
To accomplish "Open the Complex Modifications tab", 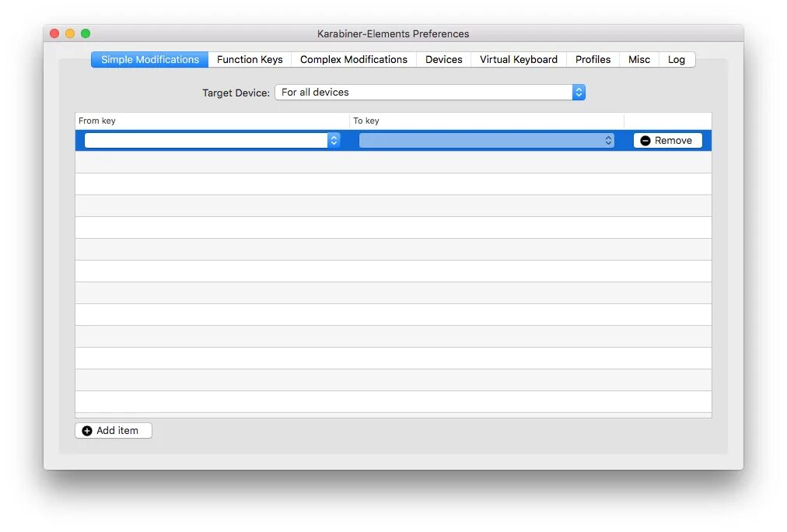I will (353, 59).
